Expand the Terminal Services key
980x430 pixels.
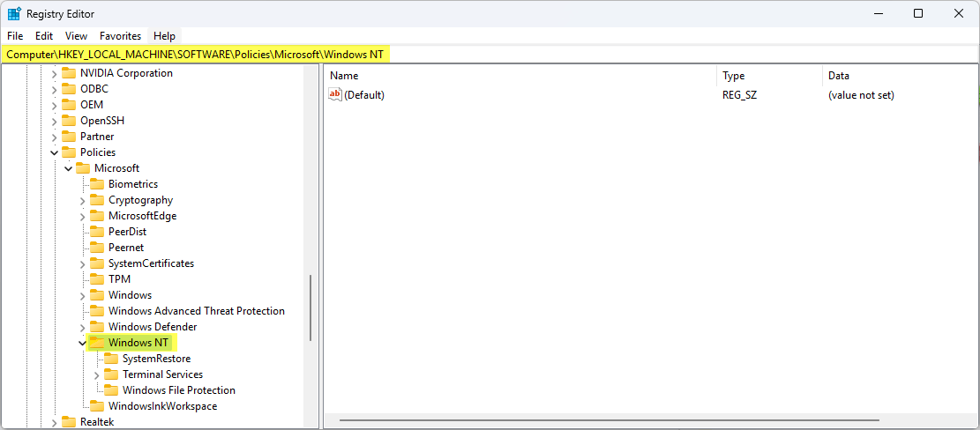coord(96,374)
